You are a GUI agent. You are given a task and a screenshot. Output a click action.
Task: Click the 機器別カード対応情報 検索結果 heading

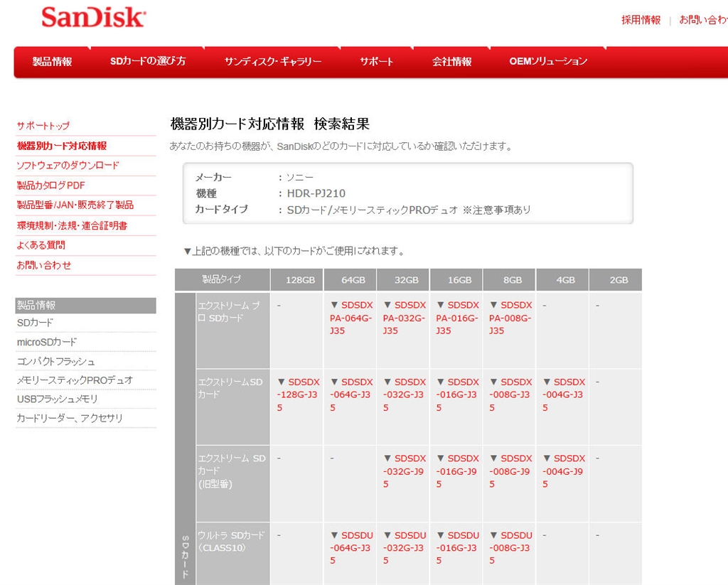(x=269, y=124)
